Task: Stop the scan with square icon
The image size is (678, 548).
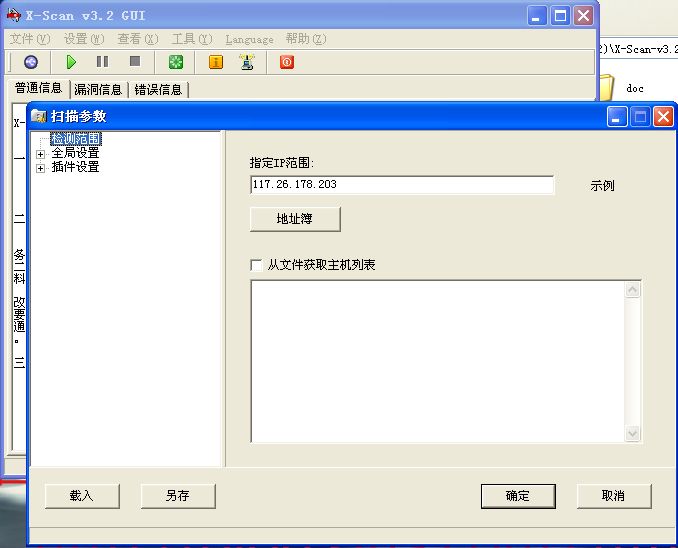Action: coord(135,61)
